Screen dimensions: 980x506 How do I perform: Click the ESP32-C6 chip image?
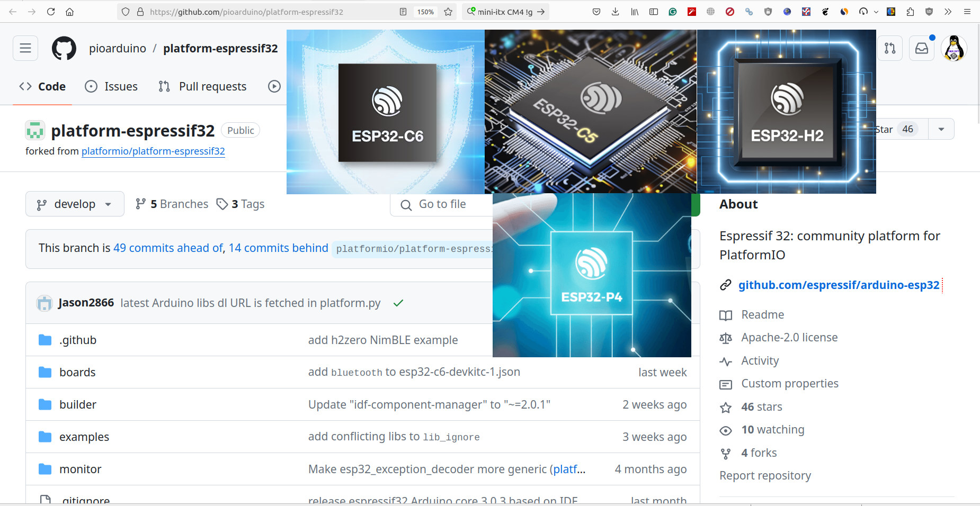coord(386,112)
